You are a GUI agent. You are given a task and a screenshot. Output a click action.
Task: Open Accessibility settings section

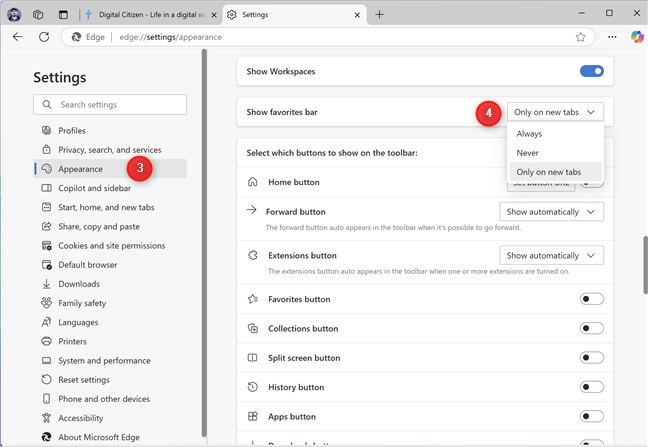110,418
